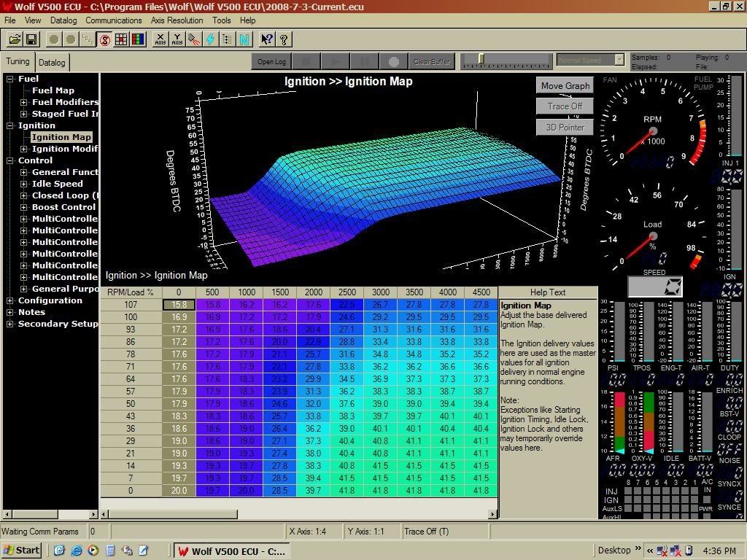The height and width of the screenshot is (560, 747).
Task: Expand the Boost Control node
Action: (x=23, y=207)
